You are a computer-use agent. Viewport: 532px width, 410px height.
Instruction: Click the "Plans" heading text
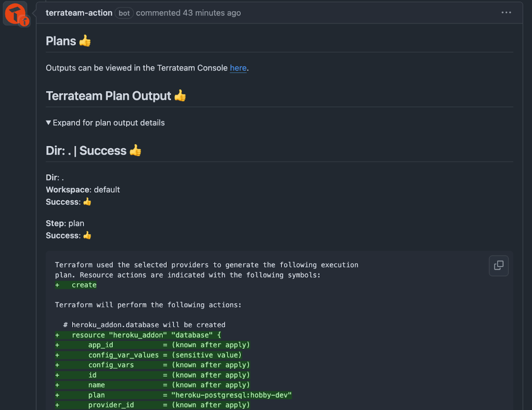(61, 41)
